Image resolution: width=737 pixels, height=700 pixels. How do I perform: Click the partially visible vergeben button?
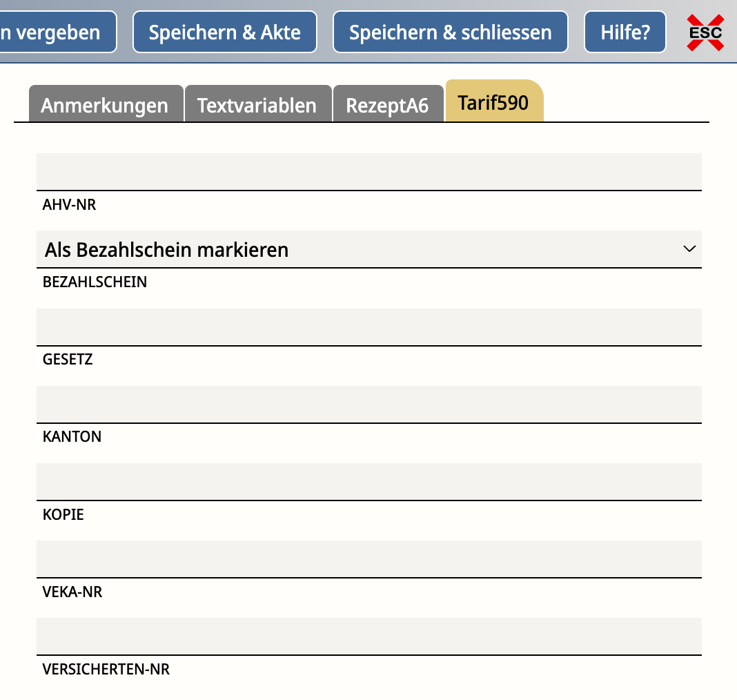pyautogui.click(x=58, y=32)
